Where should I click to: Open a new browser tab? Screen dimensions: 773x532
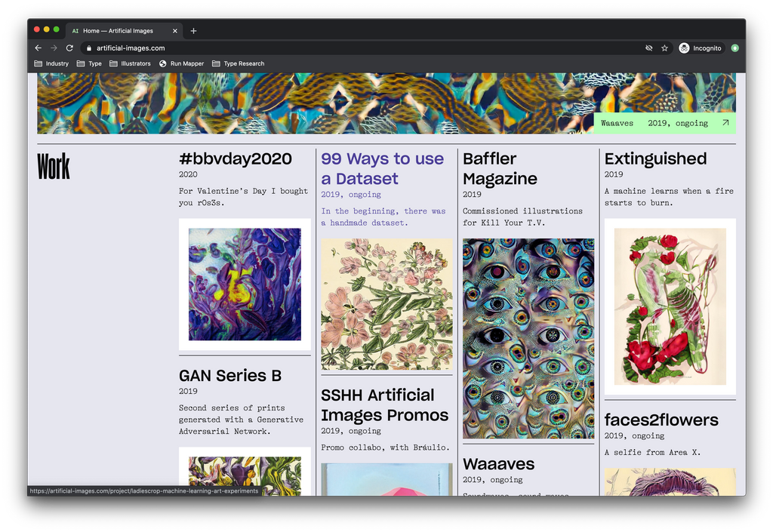[x=194, y=31]
